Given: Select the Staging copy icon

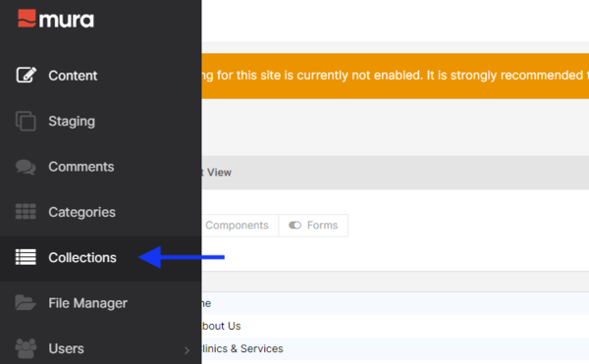Looking at the screenshot, I should [26, 121].
